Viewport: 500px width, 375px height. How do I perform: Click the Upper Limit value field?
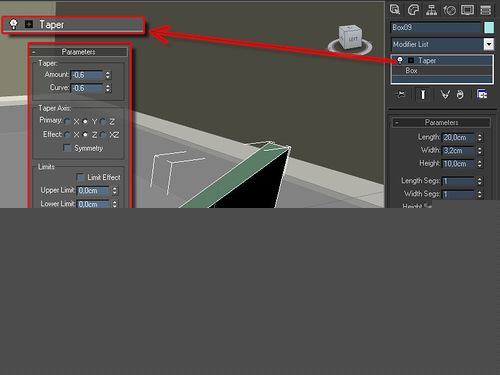93,191
